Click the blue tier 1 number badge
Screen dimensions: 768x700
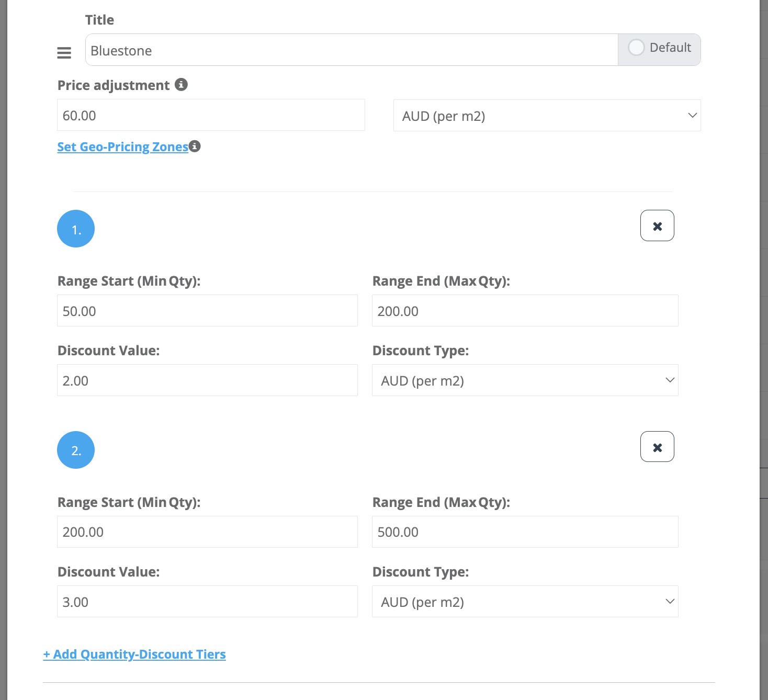point(76,229)
